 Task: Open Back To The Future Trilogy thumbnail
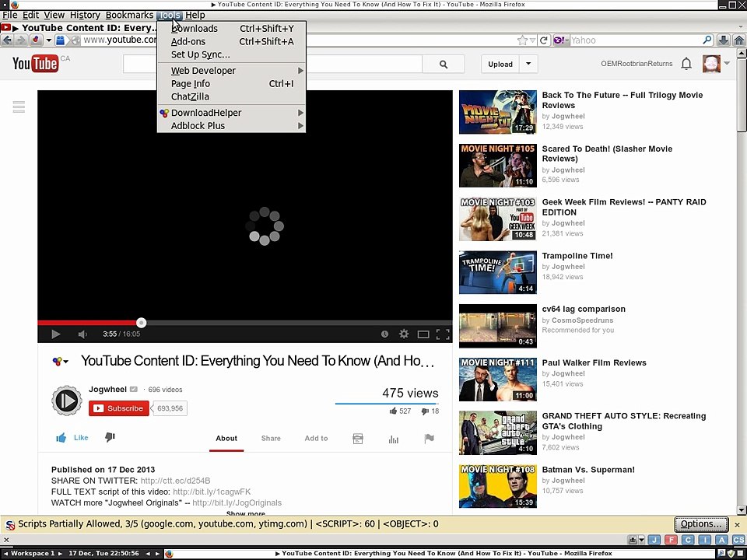click(x=498, y=112)
